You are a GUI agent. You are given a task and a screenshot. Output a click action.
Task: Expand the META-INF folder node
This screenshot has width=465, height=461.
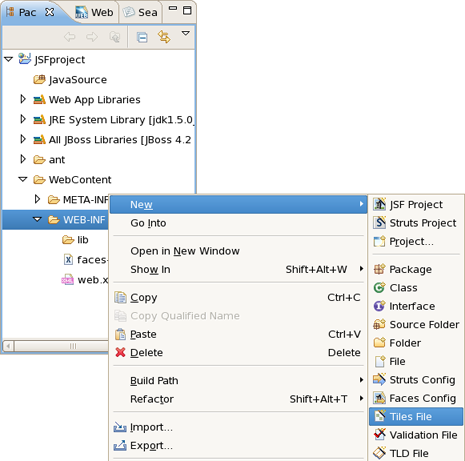click(x=37, y=199)
